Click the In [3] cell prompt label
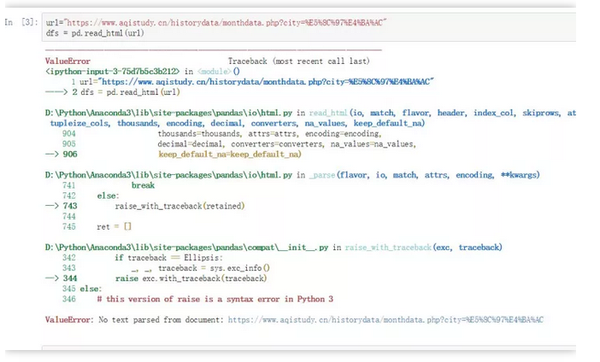Viewport: 600px width, 362px height. (21, 22)
